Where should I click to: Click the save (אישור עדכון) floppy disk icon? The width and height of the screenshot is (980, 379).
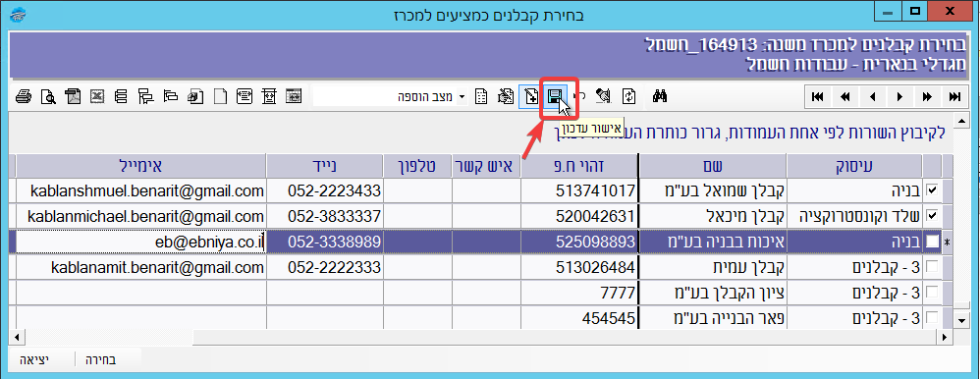point(554,96)
